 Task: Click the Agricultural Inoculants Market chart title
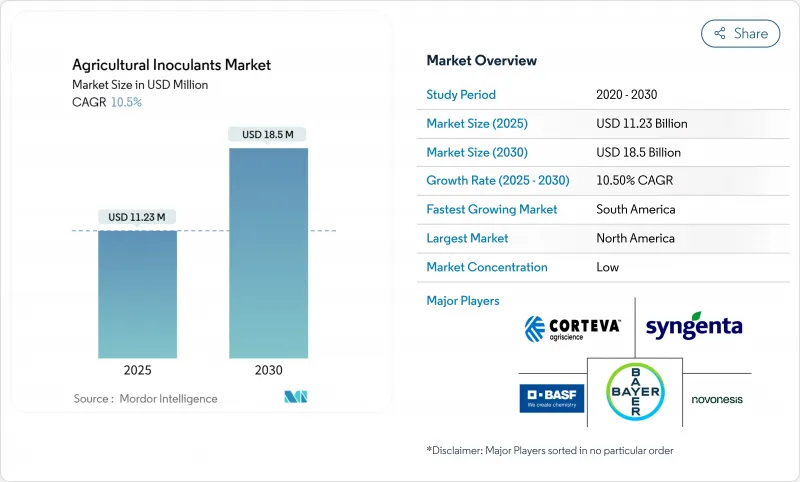172,65
